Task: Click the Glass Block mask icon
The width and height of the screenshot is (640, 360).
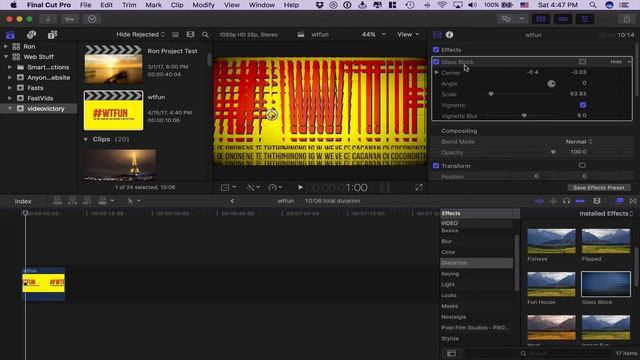Action: click(582, 62)
